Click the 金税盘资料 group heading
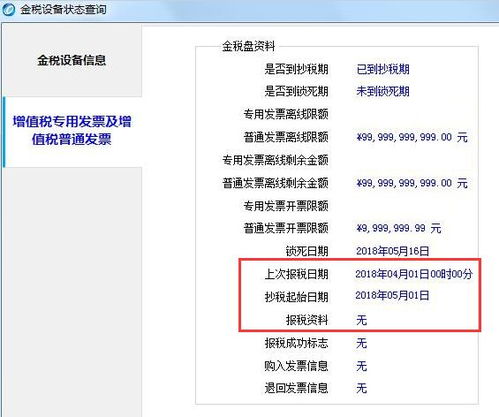Viewport: 499px width, 417px height. pos(248,46)
